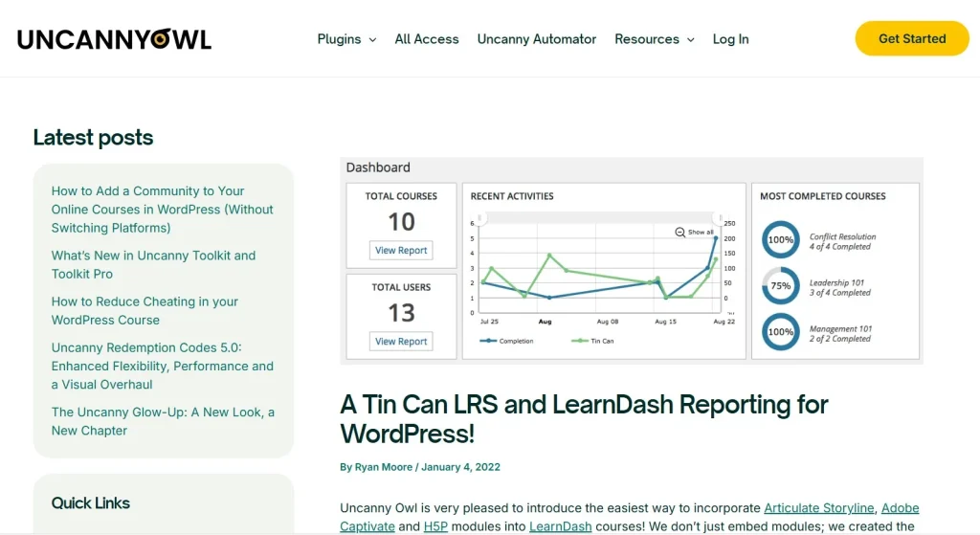Click the Quick Links heading

pyautogui.click(x=91, y=503)
